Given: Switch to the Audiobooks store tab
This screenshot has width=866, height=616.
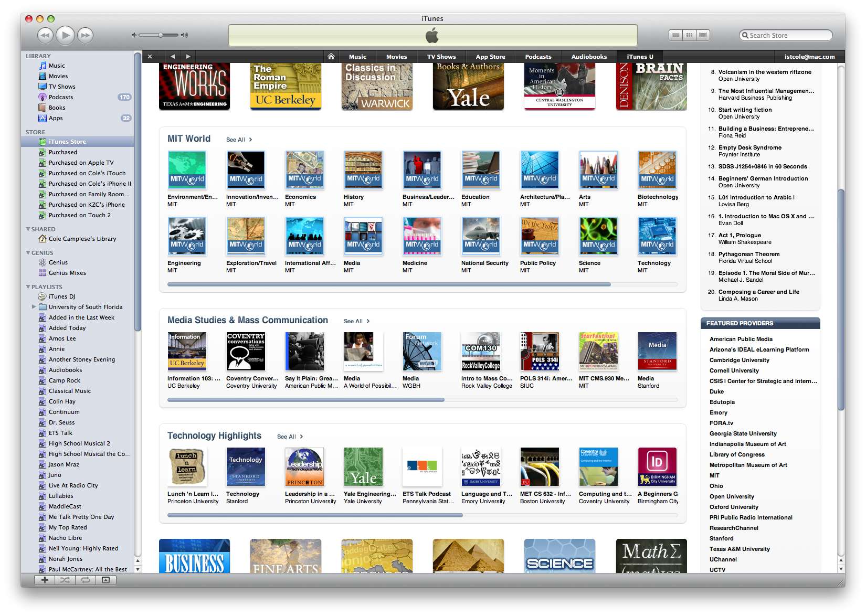Looking at the screenshot, I should coord(588,56).
